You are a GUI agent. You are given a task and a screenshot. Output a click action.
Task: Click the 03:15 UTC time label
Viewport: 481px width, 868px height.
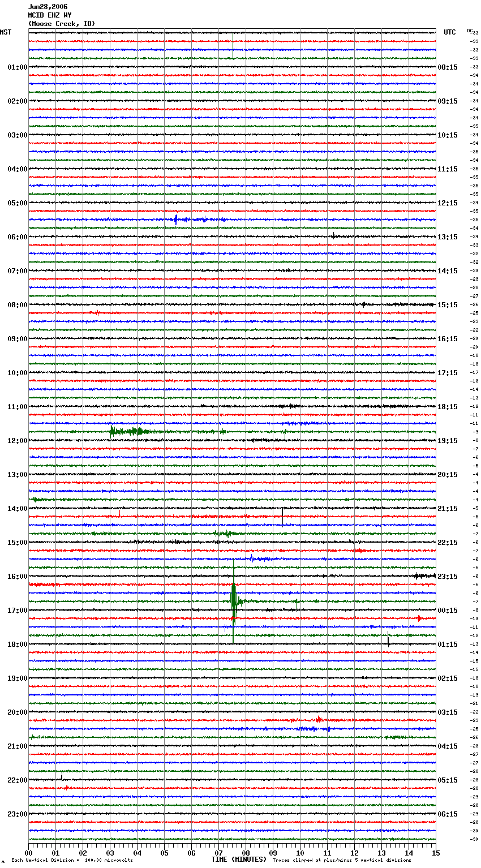coord(448,712)
